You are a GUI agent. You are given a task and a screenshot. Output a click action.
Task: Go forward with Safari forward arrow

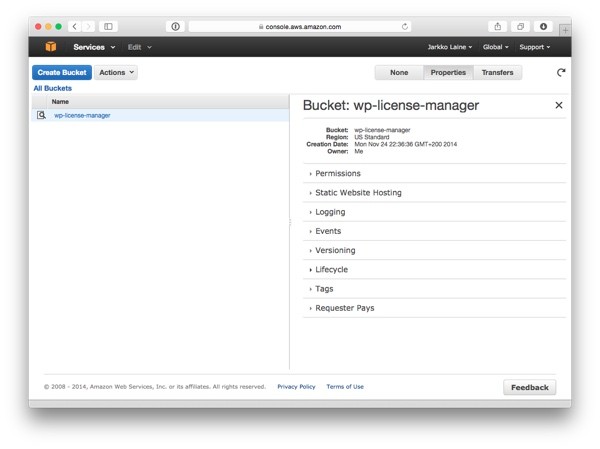tap(88, 26)
